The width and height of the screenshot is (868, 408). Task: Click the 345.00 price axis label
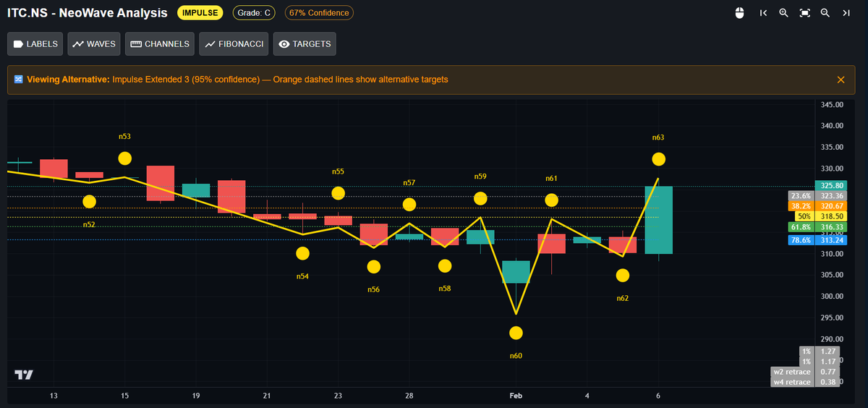tap(833, 104)
